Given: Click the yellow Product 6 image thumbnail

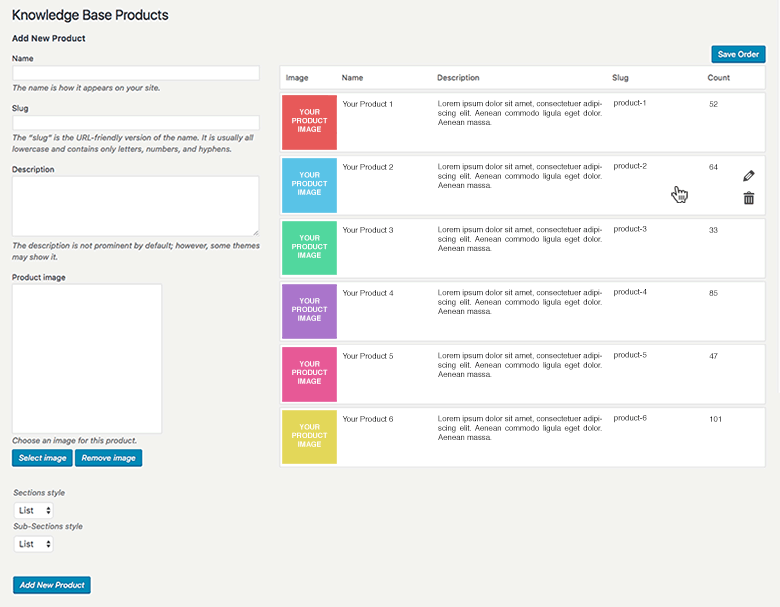Looking at the screenshot, I should 309,437.
